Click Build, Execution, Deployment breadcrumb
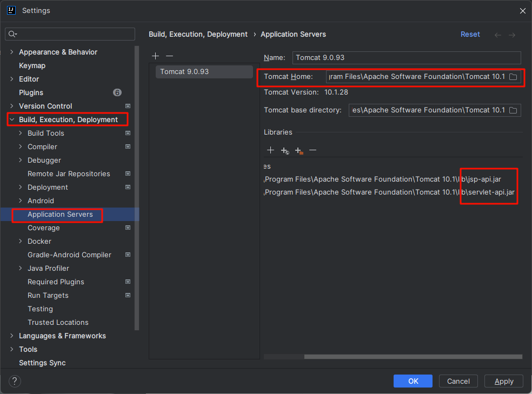 pyautogui.click(x=198, y=34)
